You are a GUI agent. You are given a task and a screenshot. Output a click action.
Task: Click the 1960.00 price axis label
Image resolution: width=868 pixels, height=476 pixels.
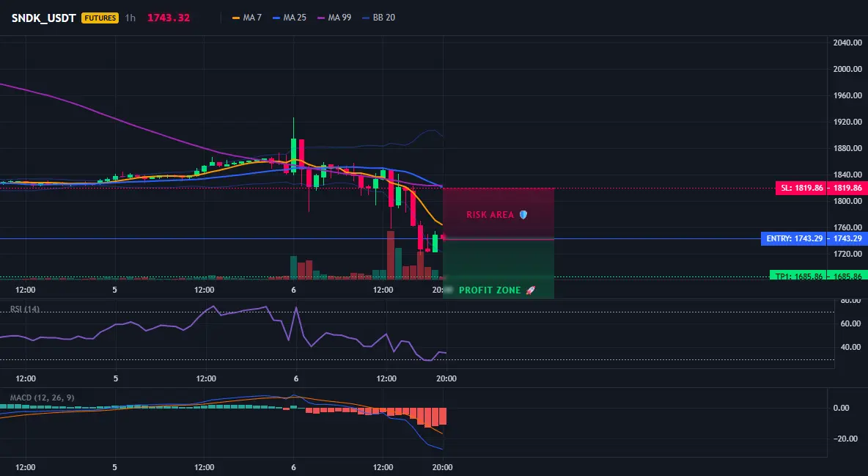point(847,95)
